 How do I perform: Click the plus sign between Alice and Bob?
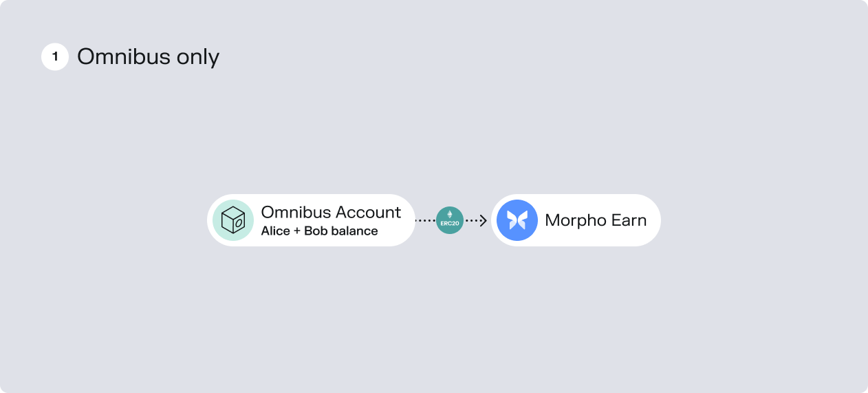tap(297, 231)
